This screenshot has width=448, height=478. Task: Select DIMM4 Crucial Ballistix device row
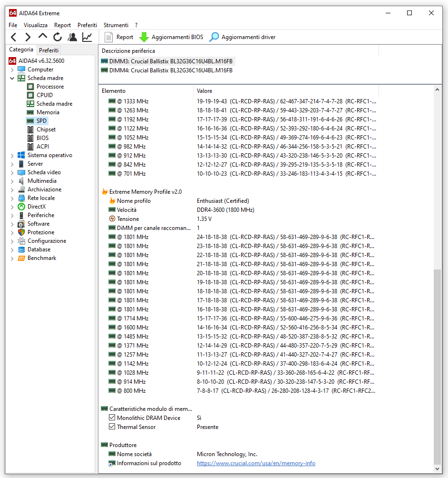[x=168, y=70]
